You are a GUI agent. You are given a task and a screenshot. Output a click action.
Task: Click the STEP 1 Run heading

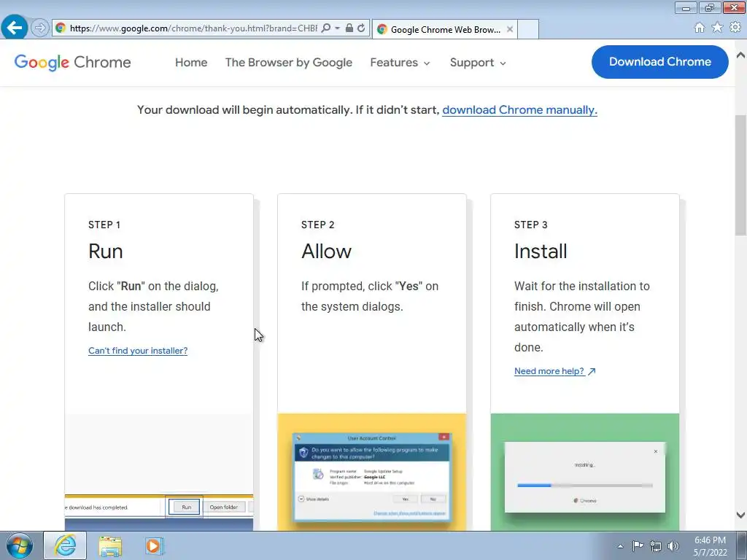105,251
